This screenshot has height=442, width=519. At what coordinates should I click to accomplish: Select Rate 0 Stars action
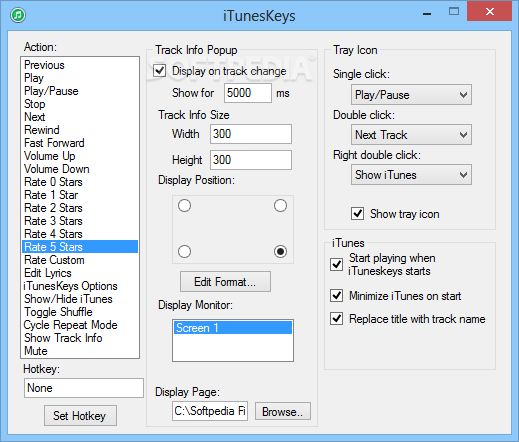tap(80, 182)
